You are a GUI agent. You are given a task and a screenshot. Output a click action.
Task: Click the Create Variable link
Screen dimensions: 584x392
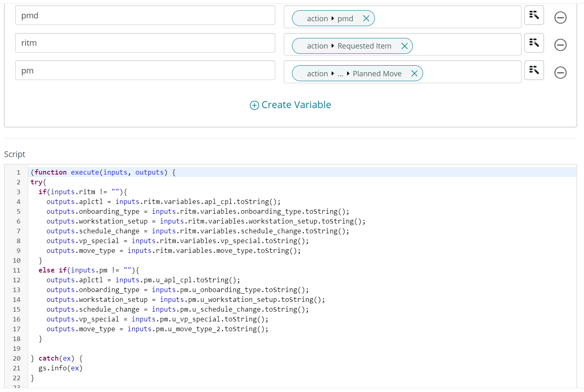[296, 105]
